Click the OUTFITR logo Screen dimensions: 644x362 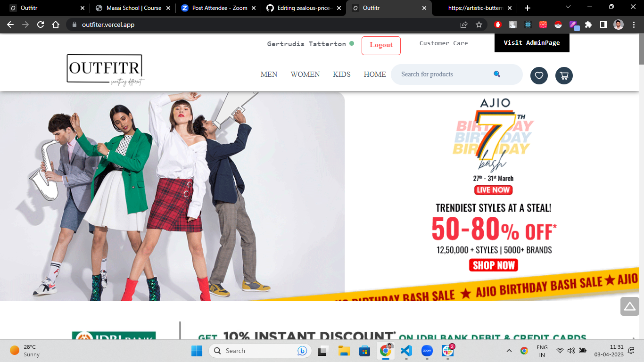(x=105, y=70)
